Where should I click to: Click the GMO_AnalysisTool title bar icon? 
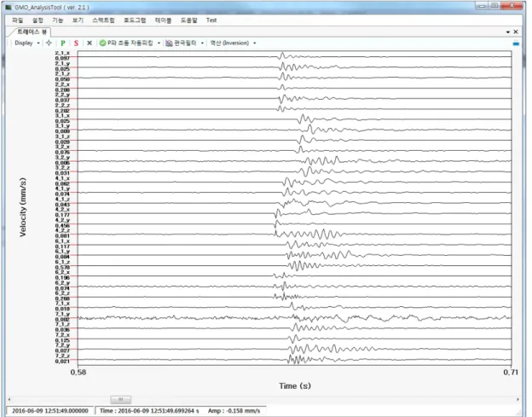point(9,7)
